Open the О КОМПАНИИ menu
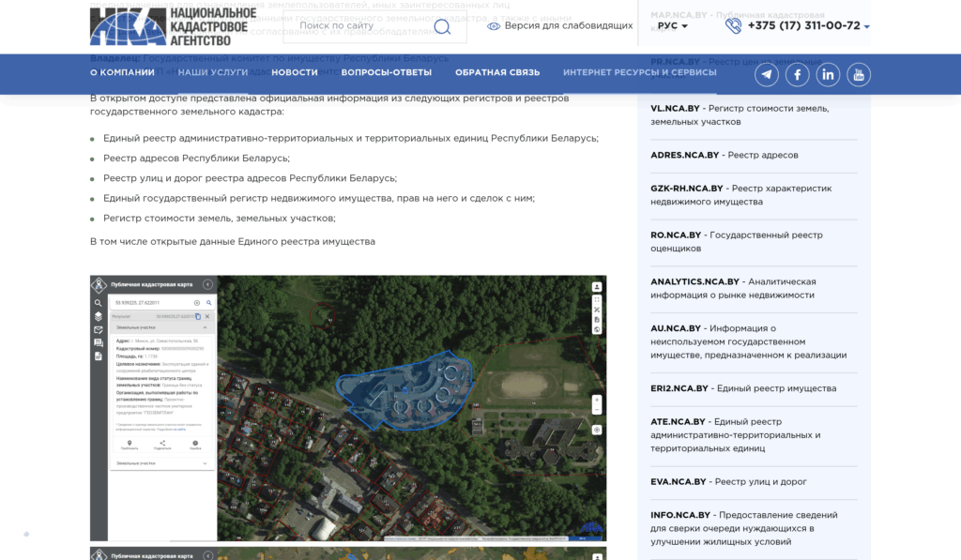Viewport: 961px width, 560px height. (122, 72)
